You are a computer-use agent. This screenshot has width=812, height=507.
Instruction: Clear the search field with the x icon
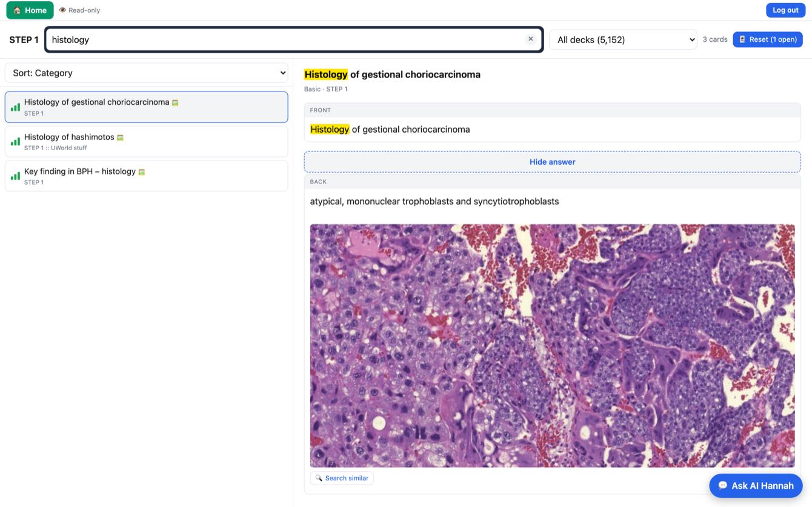click(x=530, y=39)
